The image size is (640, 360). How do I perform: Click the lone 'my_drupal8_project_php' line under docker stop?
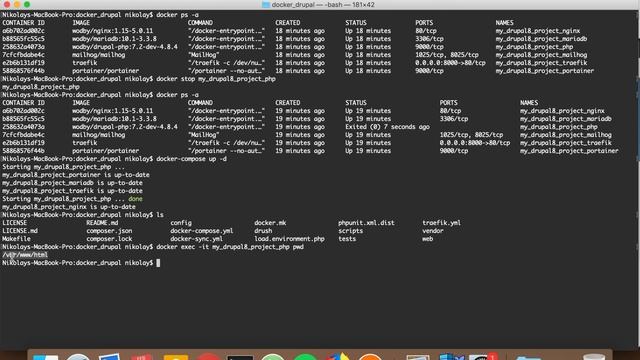pyautogui.click(x=41, y=87)
